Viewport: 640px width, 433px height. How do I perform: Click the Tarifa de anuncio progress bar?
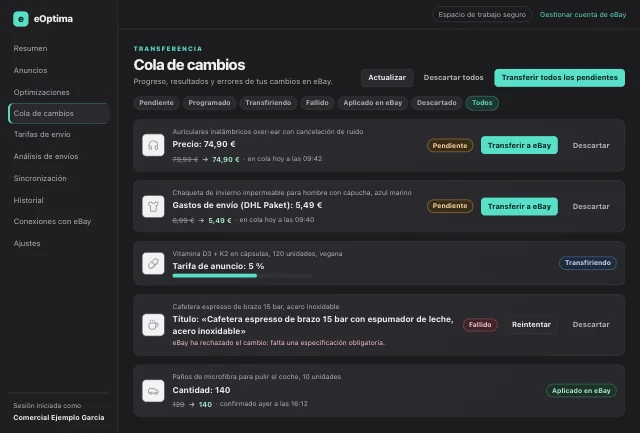[x=242, y=276]
